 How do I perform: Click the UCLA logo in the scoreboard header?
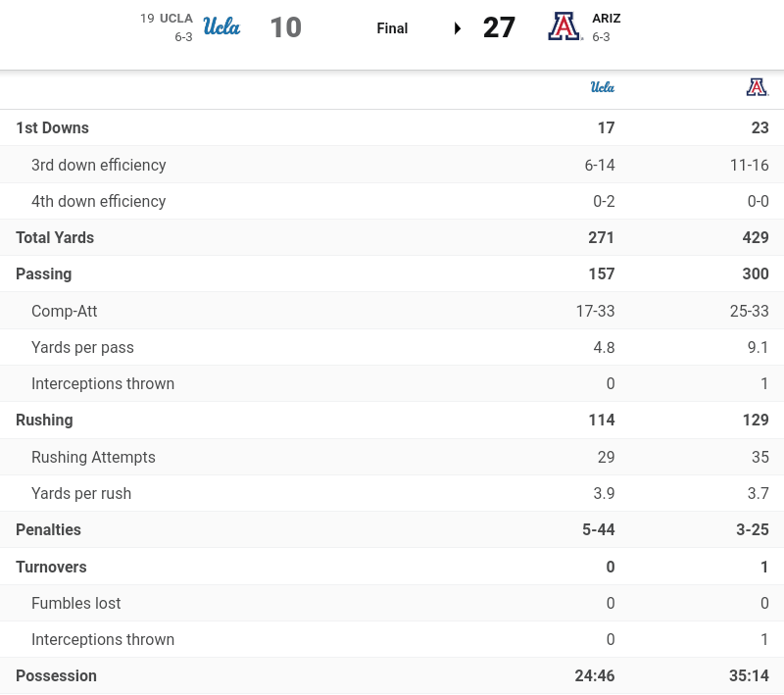pos(221,26)
